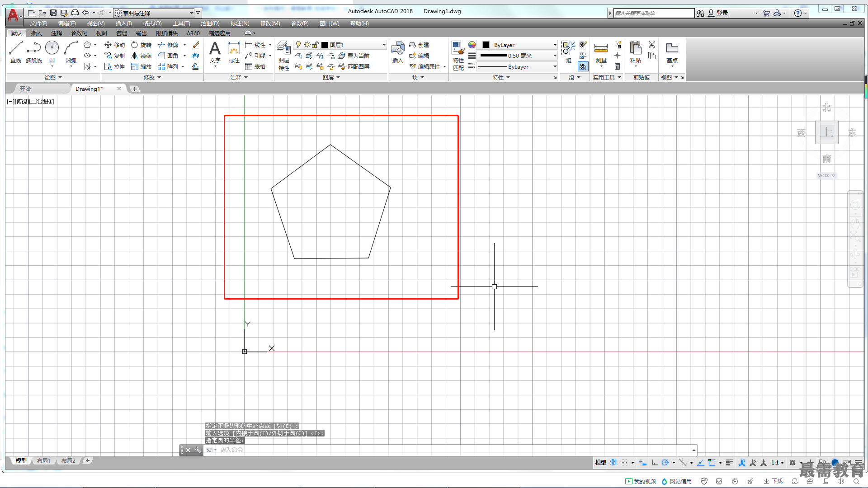Open the 文件(F) menu

click(39, 23)
